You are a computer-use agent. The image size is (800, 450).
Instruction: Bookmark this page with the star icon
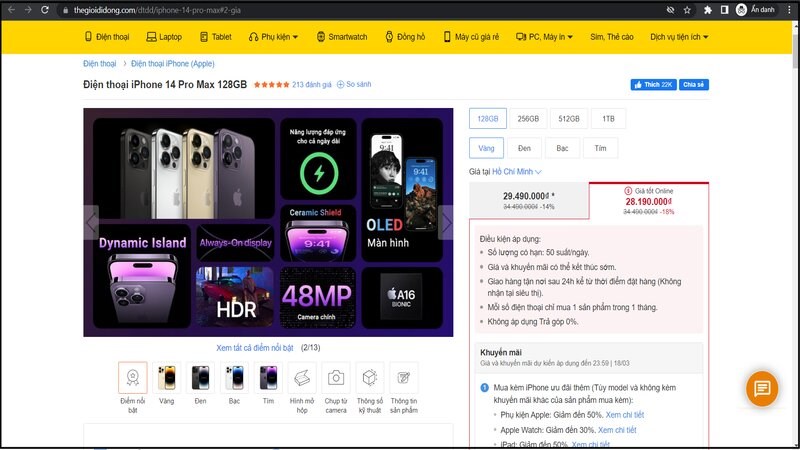coord(687,10)
